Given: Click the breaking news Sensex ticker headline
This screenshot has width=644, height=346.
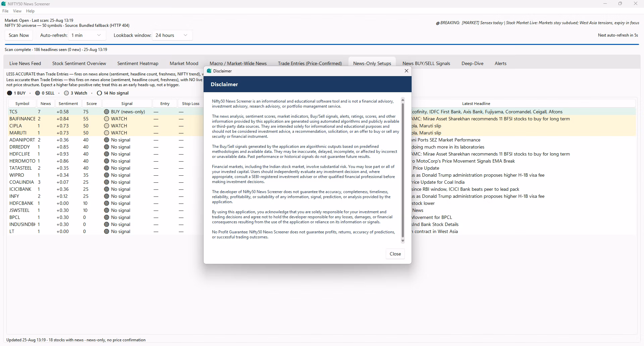Looking at the screenshot, I should pyautogui.click(x=550, y=23).
